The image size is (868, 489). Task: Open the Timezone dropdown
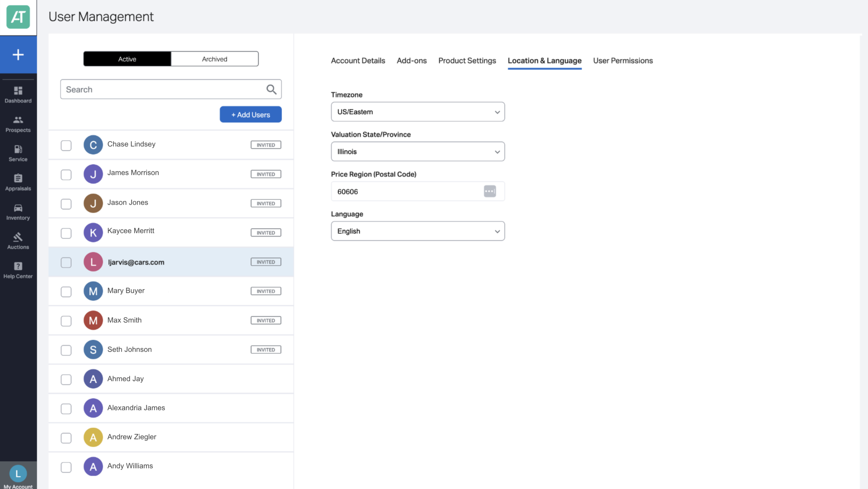418,112
